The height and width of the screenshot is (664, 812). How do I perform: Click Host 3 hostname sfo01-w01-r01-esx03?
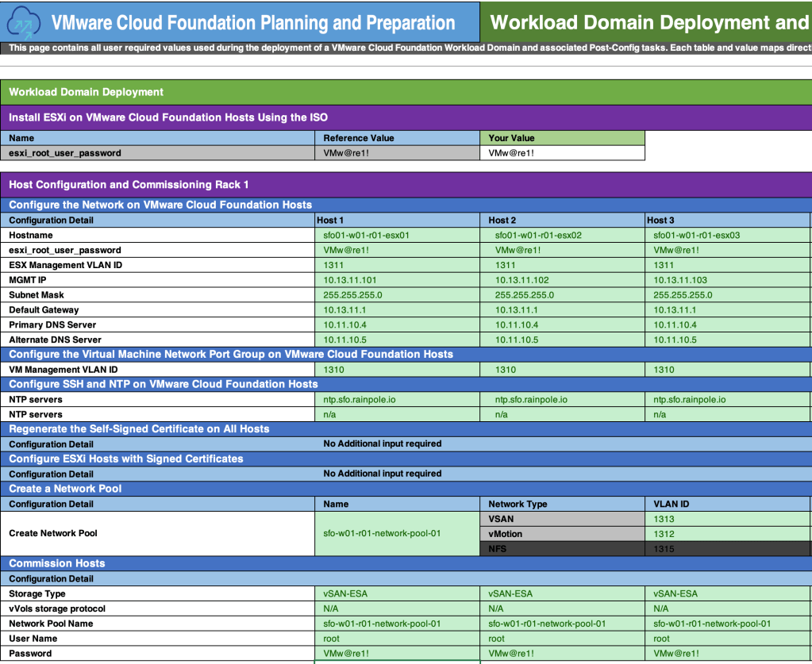point(727,236)
